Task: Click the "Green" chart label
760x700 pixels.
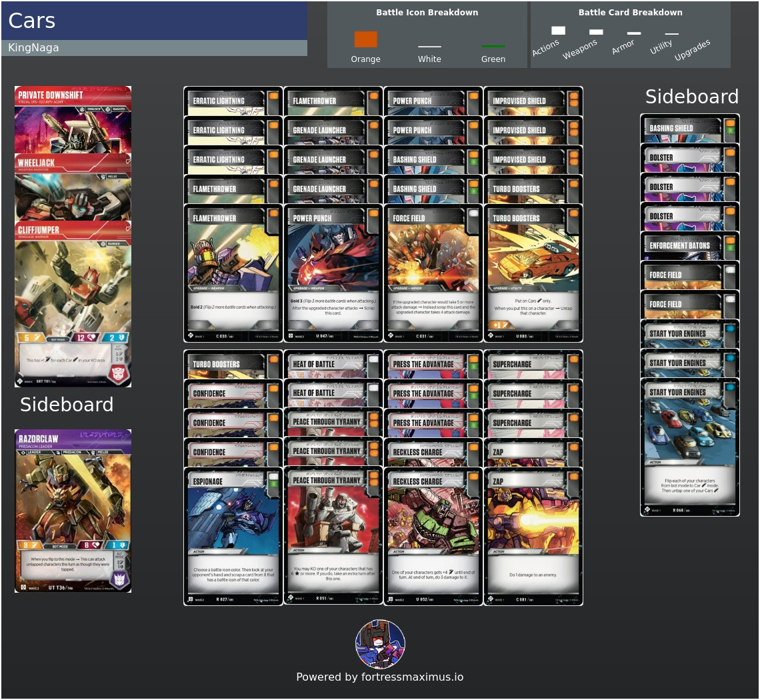Action: 493,59
